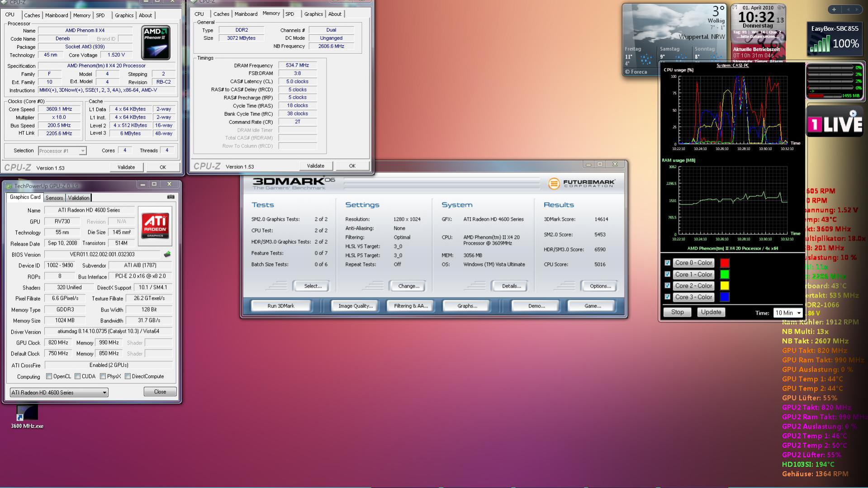This screenshot has height=488, width=868.
Task: Open the 3600 MHz.exe desktop shortcut
Action: (27, 417)
